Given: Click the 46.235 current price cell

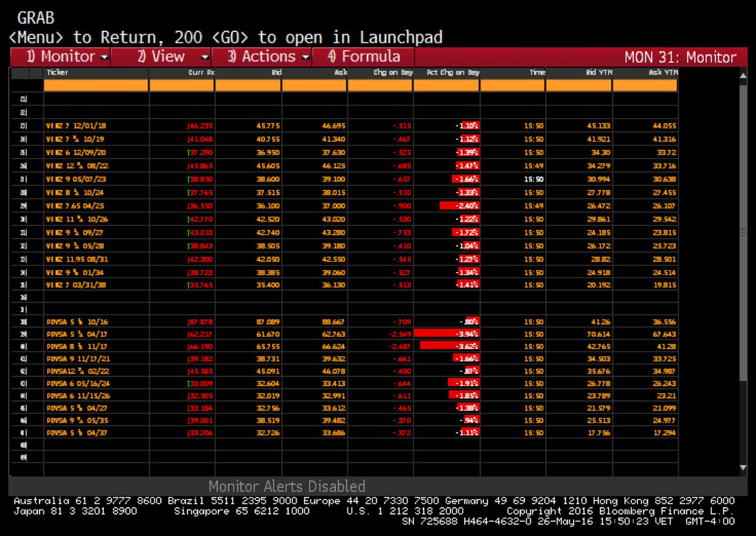Looking at the screenshot, I should [200, 126].
